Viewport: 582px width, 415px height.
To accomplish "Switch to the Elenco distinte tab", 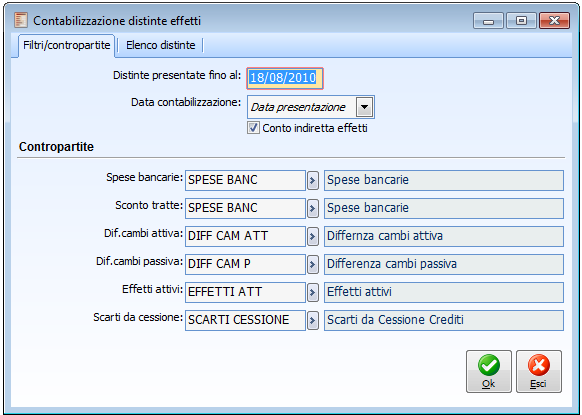I will click(x=160, y=45).
